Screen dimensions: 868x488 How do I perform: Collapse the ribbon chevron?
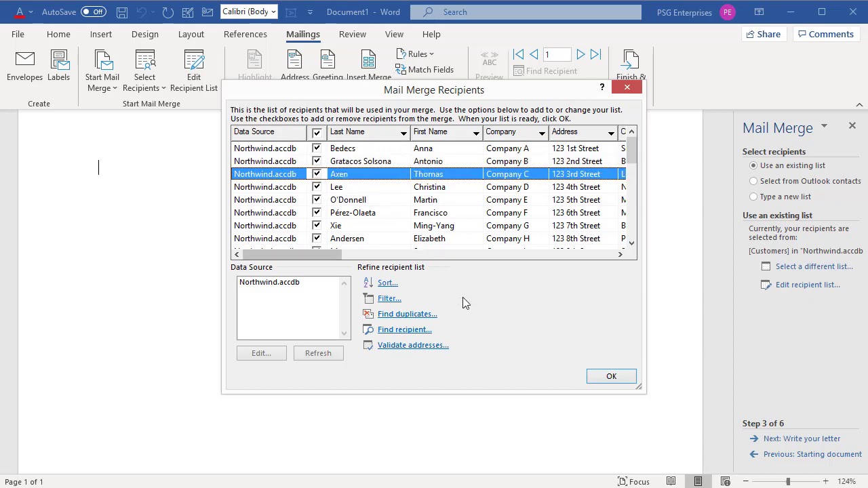[x=859, y=104]
